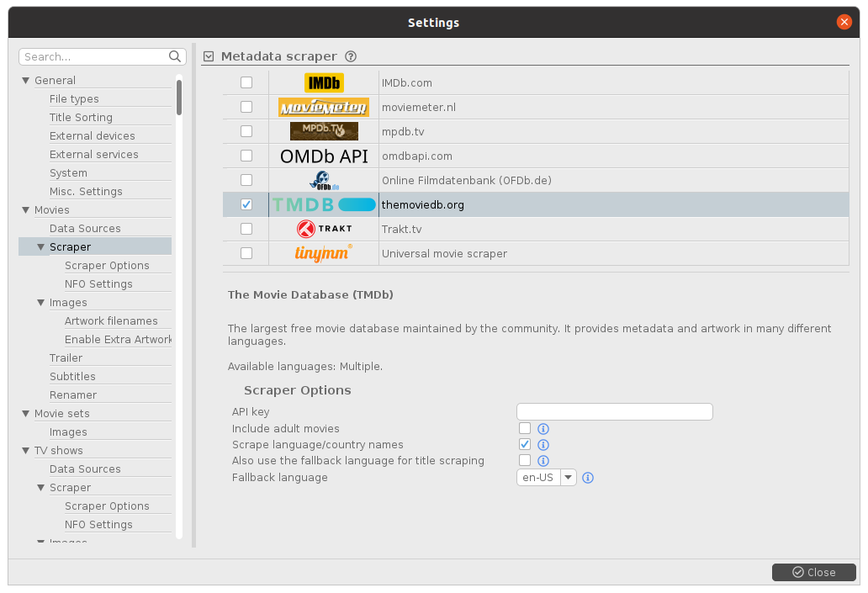The width and height of the screenshot is (868, 593).
Task: Click the tinymm Universal scraper logo
Action: coord(324,253)
